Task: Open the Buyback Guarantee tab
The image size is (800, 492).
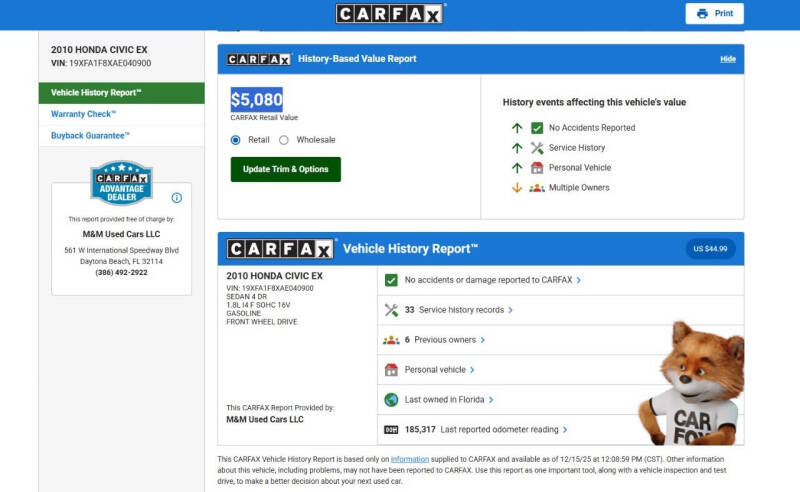Action: (x=91, y=135)
